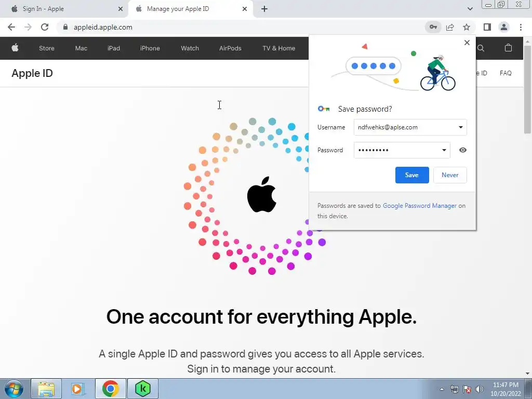Image resolution: width=532 pixels, height=399 pixels.
Task: Open the Watch menu item
Action: (x=190, y=48)
